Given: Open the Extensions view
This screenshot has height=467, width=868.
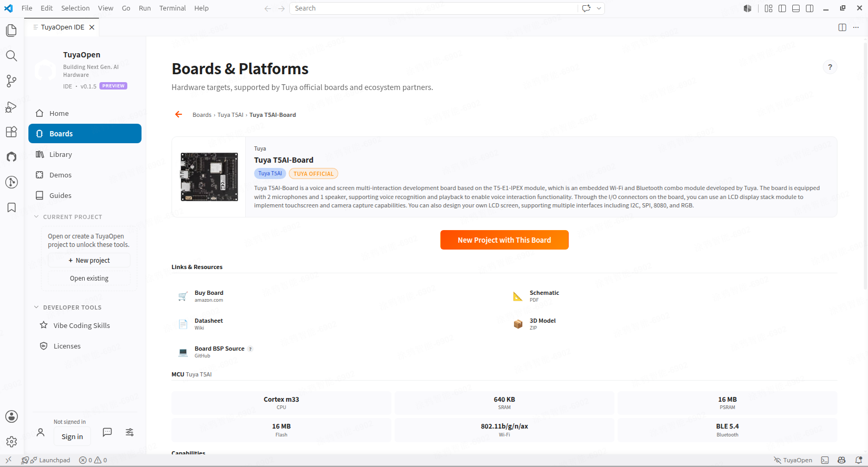Looking at the screenshot, I should click(12, 132).
